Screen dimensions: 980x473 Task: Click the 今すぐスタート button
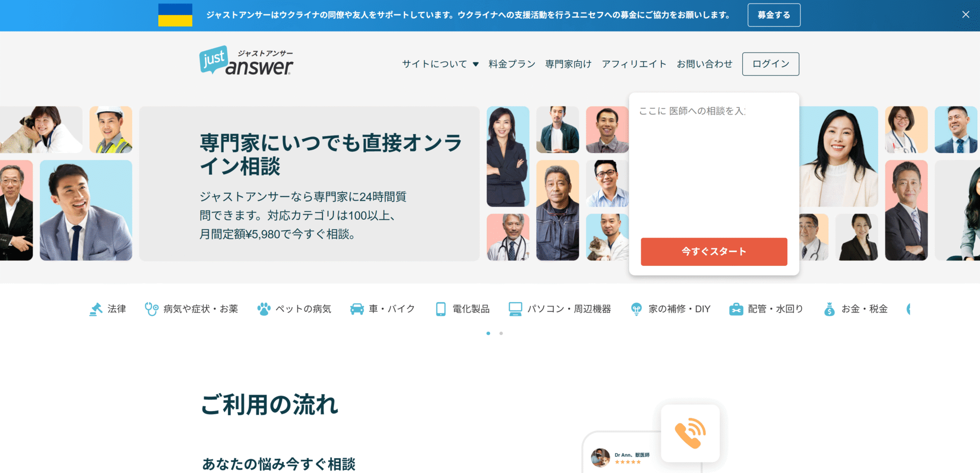(714, 252)
